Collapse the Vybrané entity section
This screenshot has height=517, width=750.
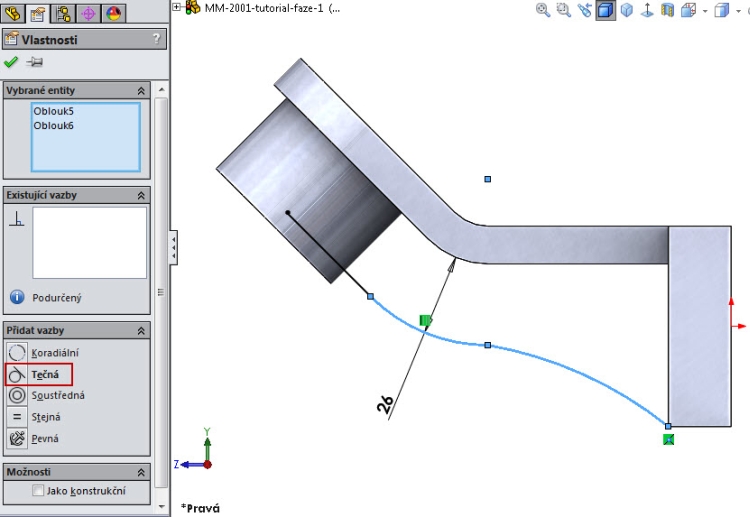[x=141, y=90]
